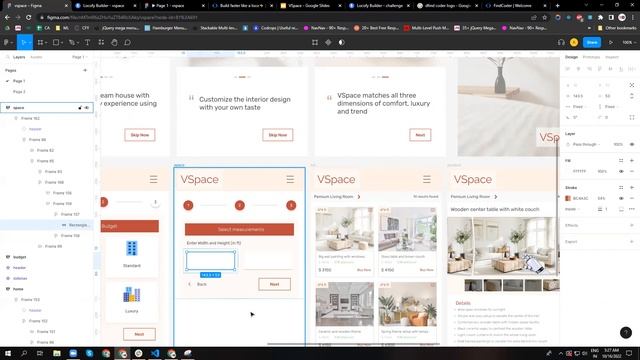The image size is (640, 360).
Task: Open the stroke position Inside dropdown
Action: pyautogui.click(x=572, y=209)
